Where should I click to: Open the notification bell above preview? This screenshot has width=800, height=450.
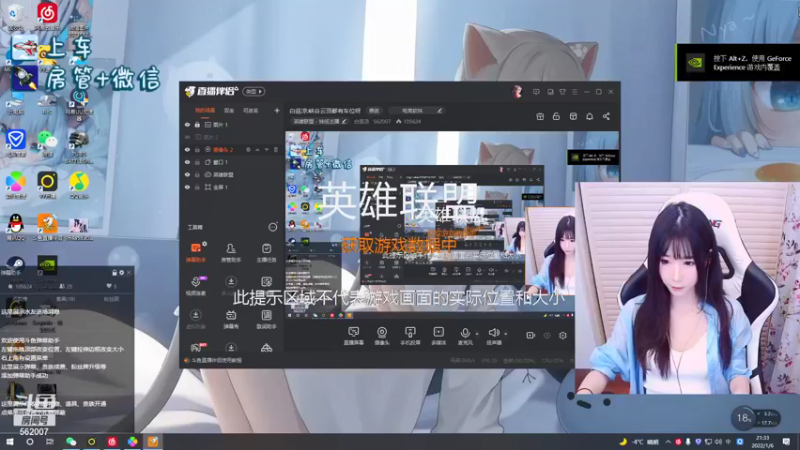(589, 116)
